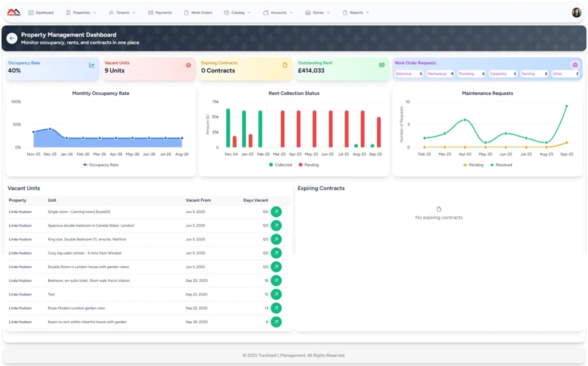
Task: Click the Tracknest logo in top bar
Action: (x=14, y=12)
